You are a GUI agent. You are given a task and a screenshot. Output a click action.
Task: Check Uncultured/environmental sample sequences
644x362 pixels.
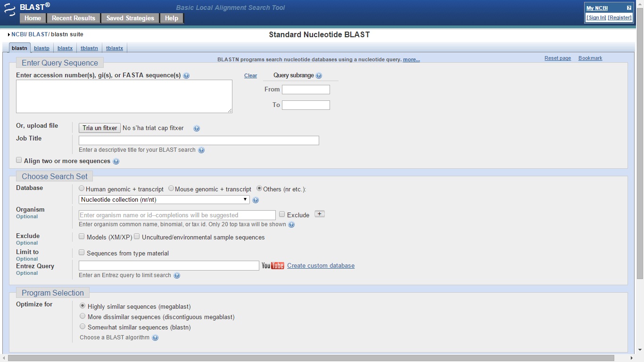[137, 236]
